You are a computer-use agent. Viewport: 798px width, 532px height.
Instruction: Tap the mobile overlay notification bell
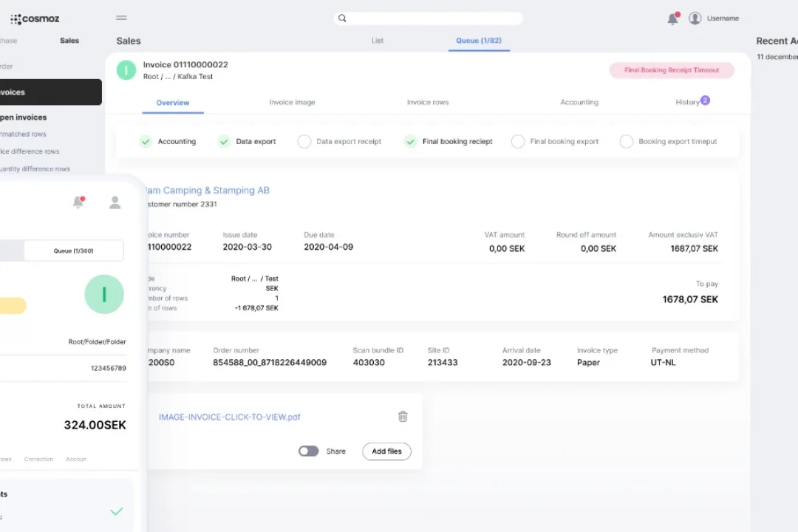click(x=78, y=202)
